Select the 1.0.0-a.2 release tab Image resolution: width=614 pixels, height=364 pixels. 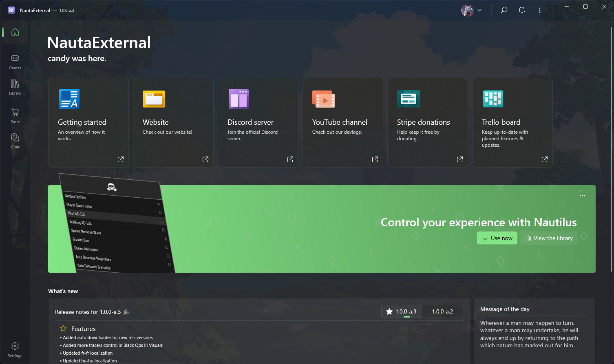click(x=443, y=311)
